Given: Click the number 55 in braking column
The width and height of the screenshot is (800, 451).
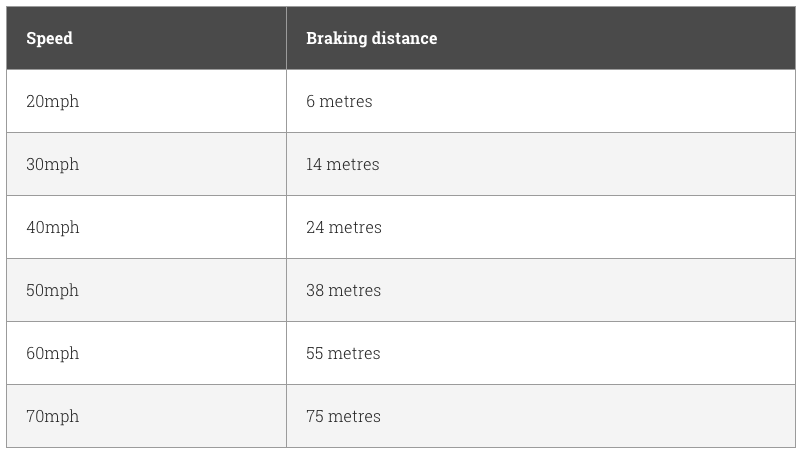Looking at the screenshot, I should pos(314,353).
